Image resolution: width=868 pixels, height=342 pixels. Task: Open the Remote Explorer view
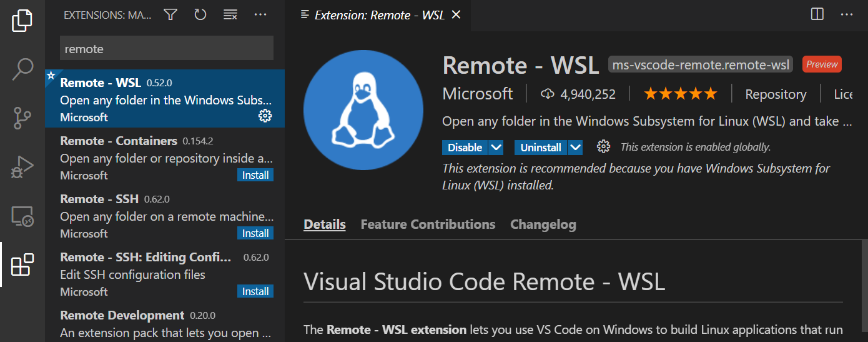point(22,216)
